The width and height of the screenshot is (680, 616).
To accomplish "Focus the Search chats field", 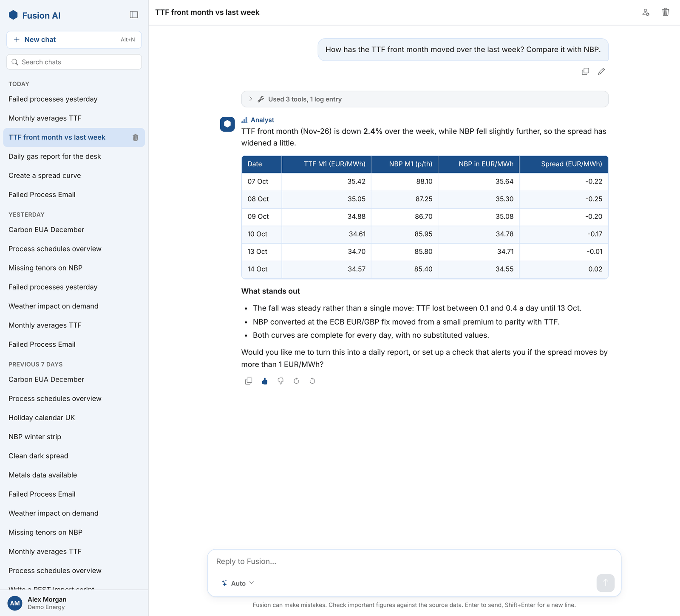I will point(74,62).
